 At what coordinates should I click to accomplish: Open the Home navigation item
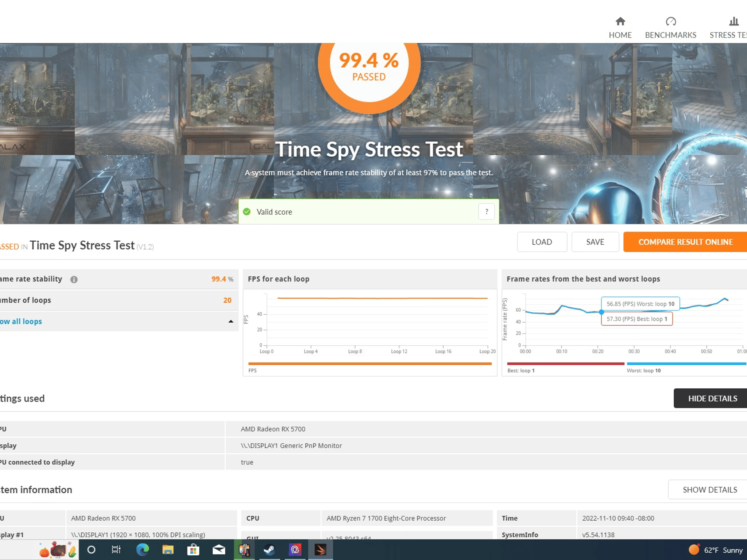coord(620,27)
